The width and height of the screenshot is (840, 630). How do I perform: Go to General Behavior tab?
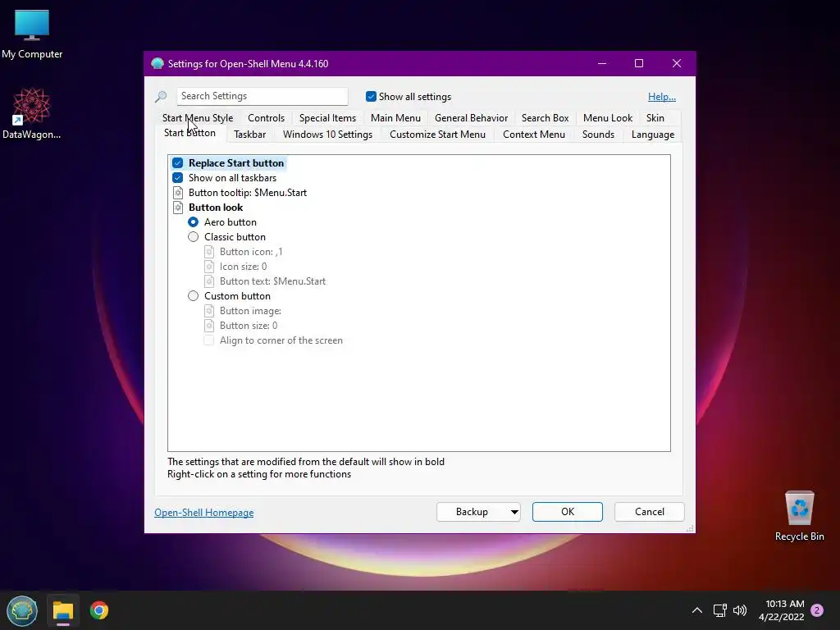click(x=471, y=118)
